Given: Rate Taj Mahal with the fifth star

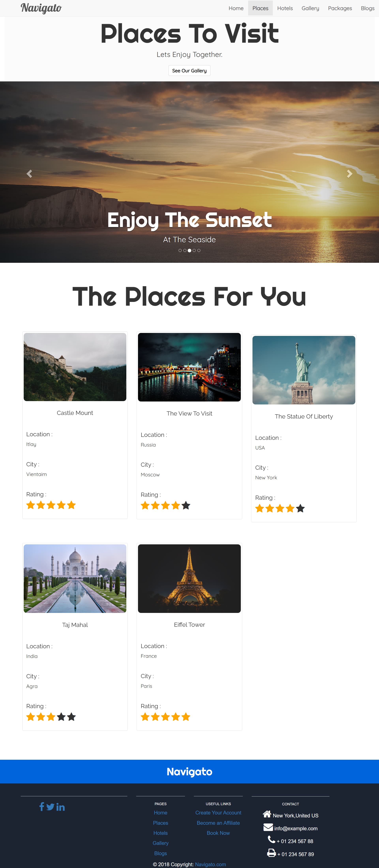Looking at the screenshot, I should tap(71, 717).
